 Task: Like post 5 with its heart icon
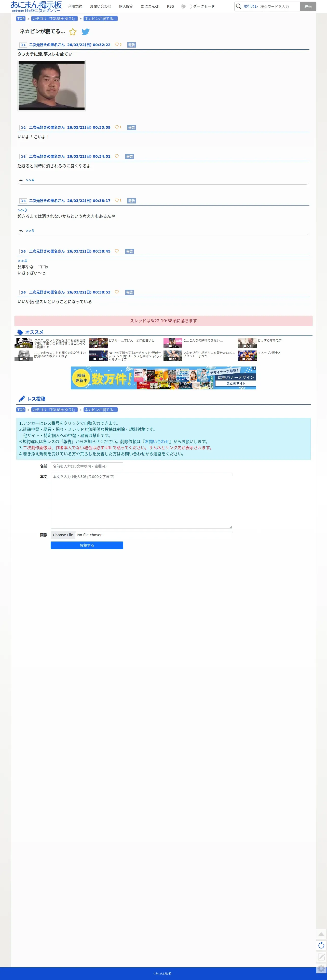117,251
